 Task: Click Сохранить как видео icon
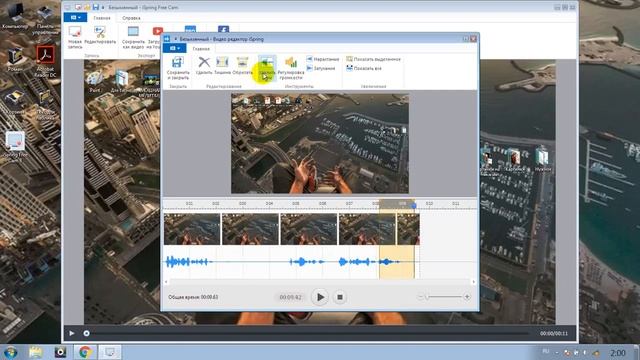[x=133, y=37]
